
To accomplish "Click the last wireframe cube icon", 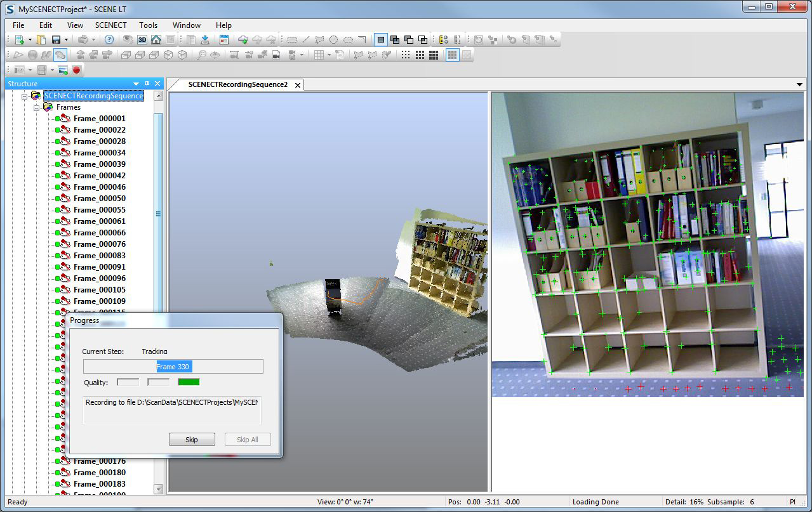I will pos(182,55).
